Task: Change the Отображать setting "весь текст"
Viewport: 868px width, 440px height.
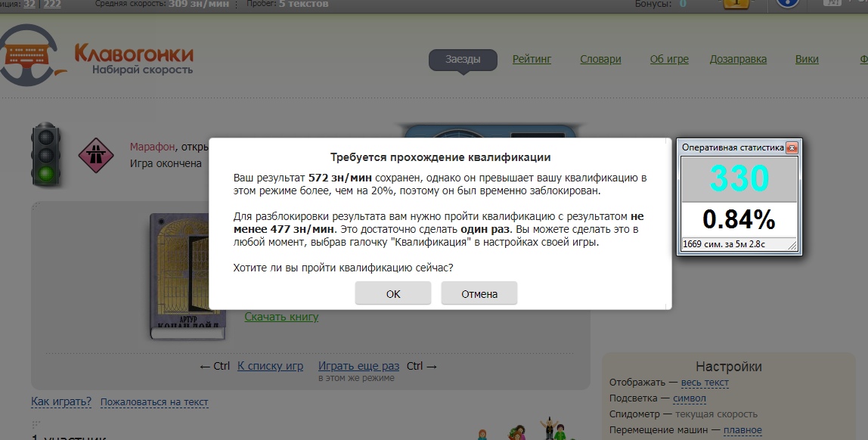Action: click(705, 383)
